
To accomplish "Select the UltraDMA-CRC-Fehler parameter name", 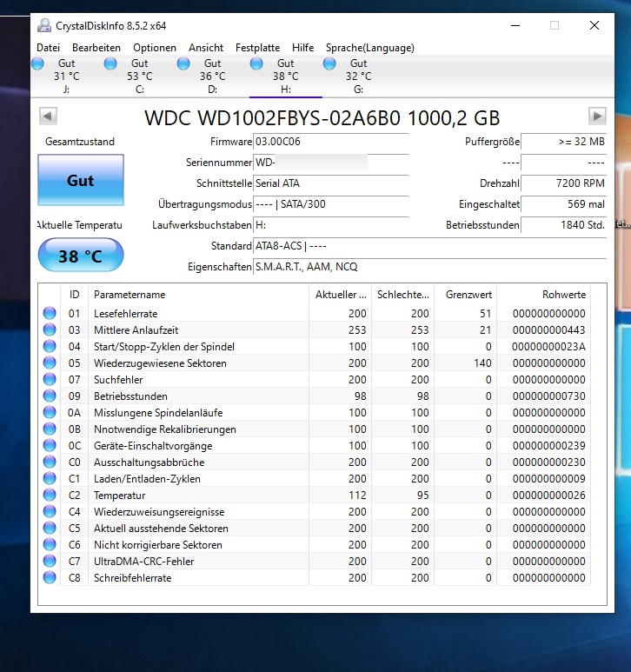I will pyautogui.click(x=144, y=561).
